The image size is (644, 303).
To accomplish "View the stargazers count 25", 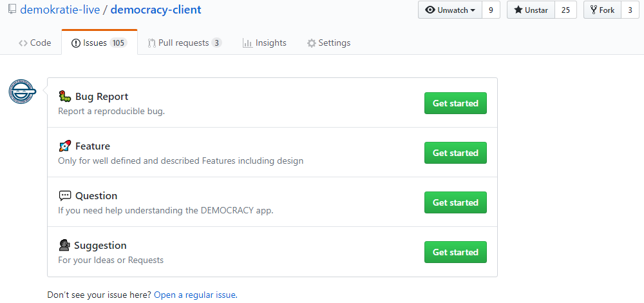I will 565,10.
